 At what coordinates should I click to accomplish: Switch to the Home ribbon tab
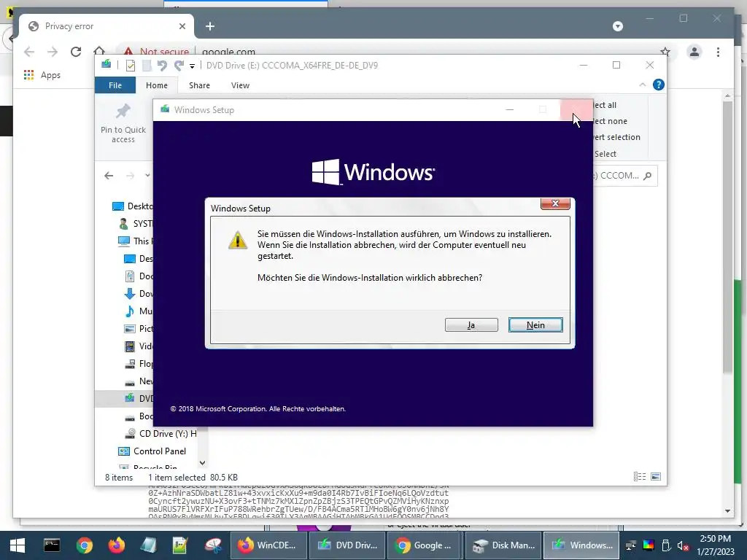pos(157,85)
